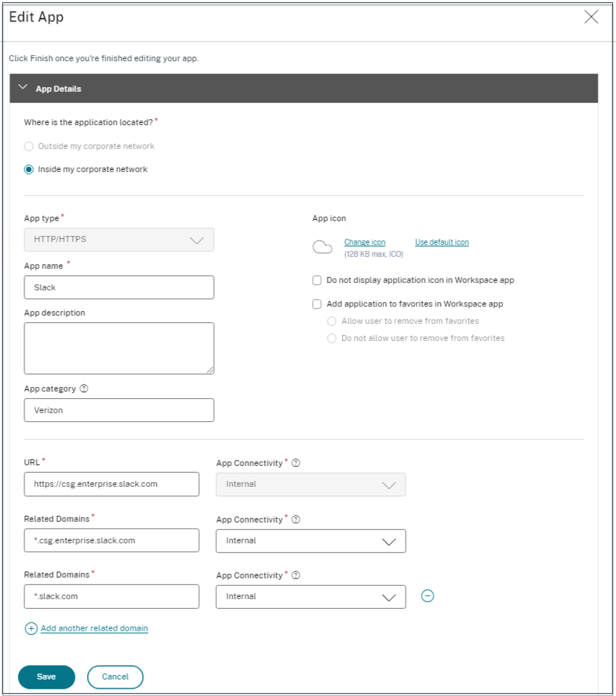Enable Add application to favorites checkbox
Viewport: 616px width, 696px height.
tap(317, 304)
